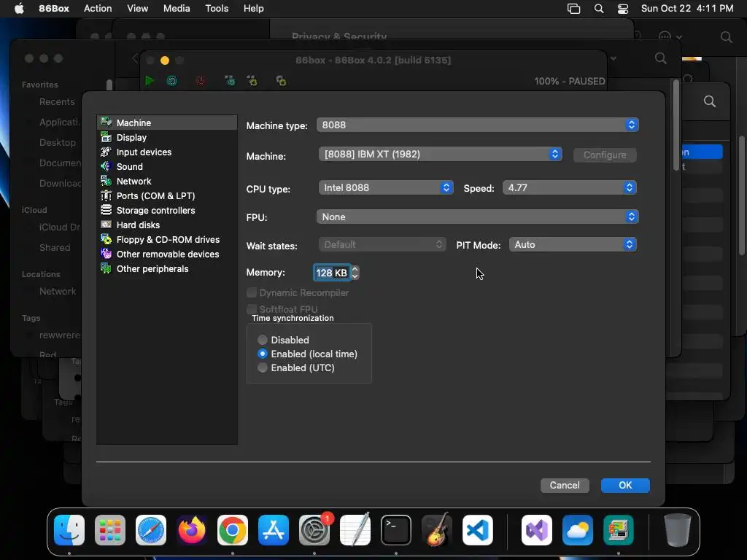Select the Machine settings category

point(167,122)
